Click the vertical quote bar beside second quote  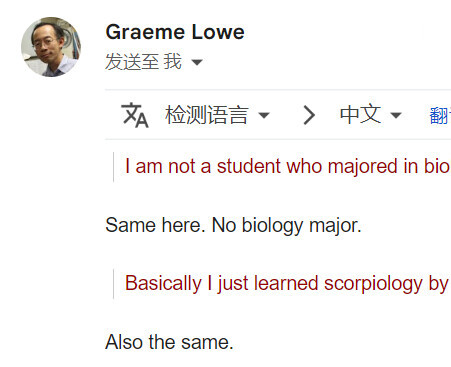click(x=114, y=284)
